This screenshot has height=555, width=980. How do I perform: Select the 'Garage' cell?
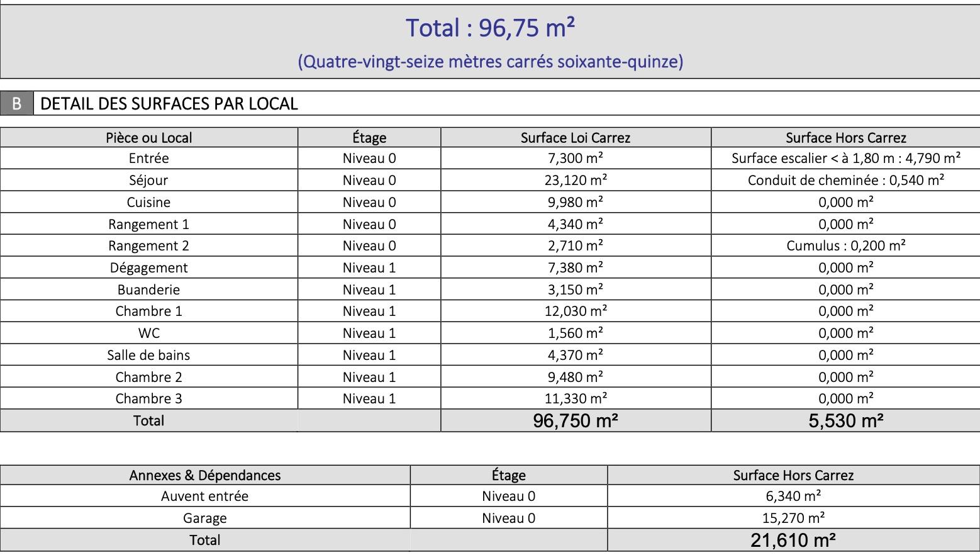(x=205, y=519)
